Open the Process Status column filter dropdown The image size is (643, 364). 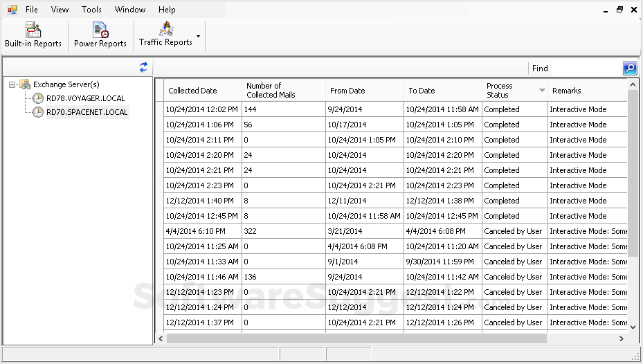542,91
